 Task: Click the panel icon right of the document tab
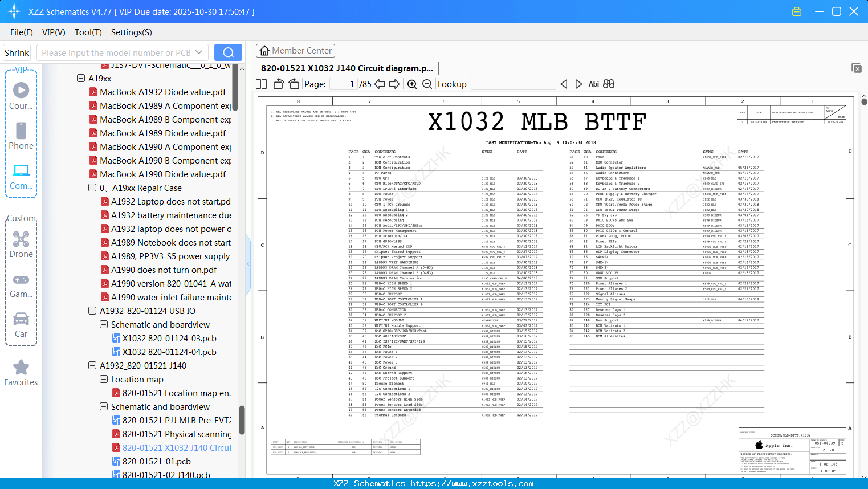coord(857,68)
